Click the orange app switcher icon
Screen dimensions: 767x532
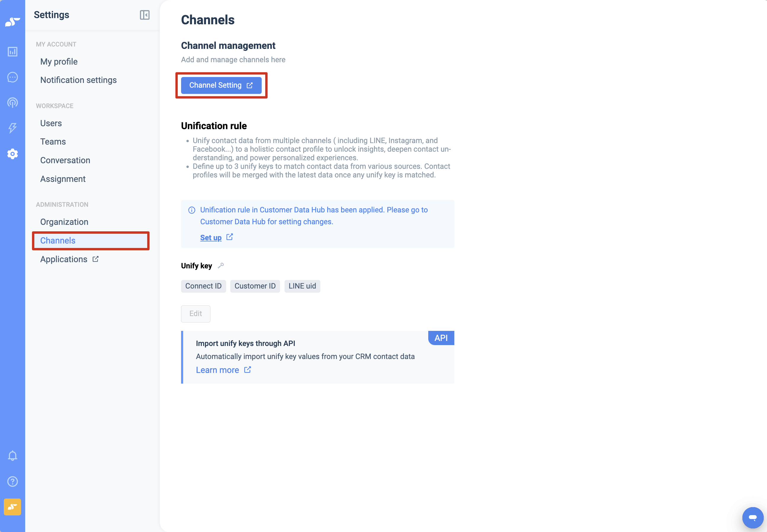click(12, 507)
